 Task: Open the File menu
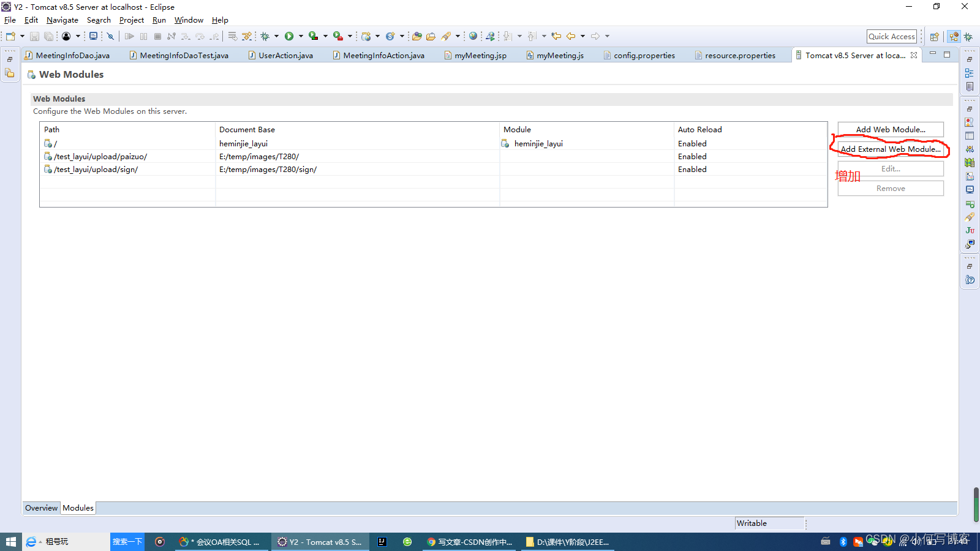click(x=10, y=20)
